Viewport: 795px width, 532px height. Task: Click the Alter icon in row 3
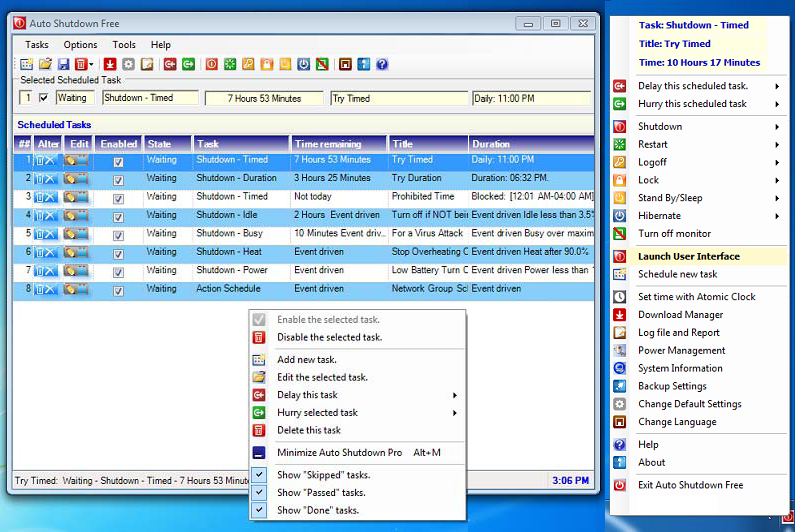(46, 197)
